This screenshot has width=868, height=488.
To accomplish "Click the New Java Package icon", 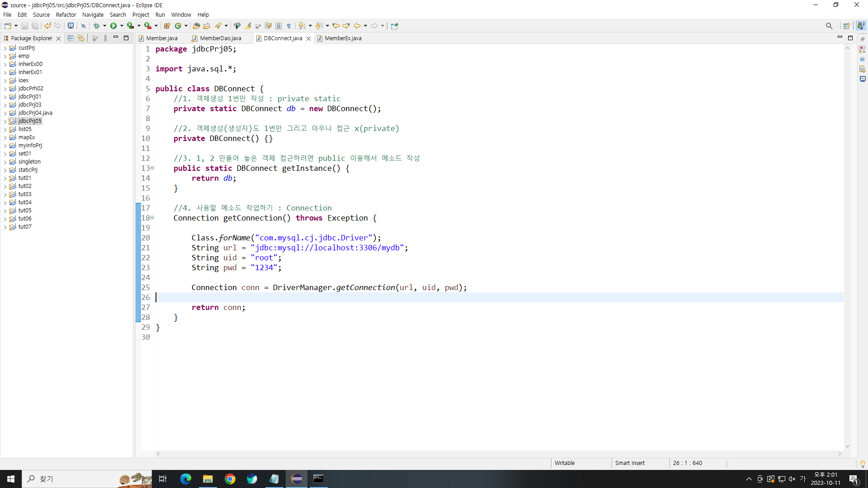I will (x=167, y=26).
